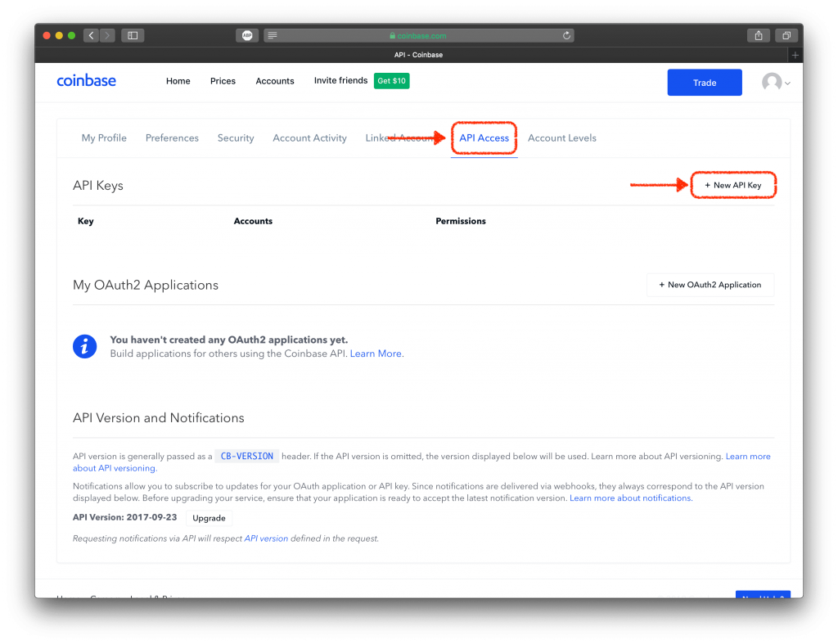Switch to the My Profile tab
The image size is (838, 644).
[x=104, y=138]
